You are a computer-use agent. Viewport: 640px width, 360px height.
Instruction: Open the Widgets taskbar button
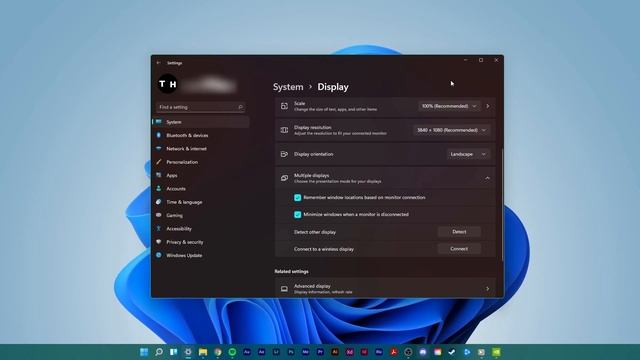tap(173, 352)
